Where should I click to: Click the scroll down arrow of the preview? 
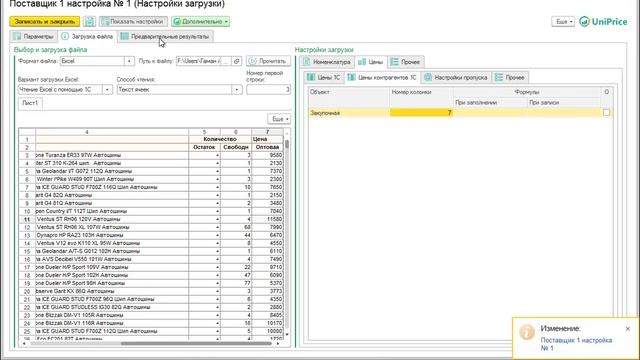click(287, 334)
